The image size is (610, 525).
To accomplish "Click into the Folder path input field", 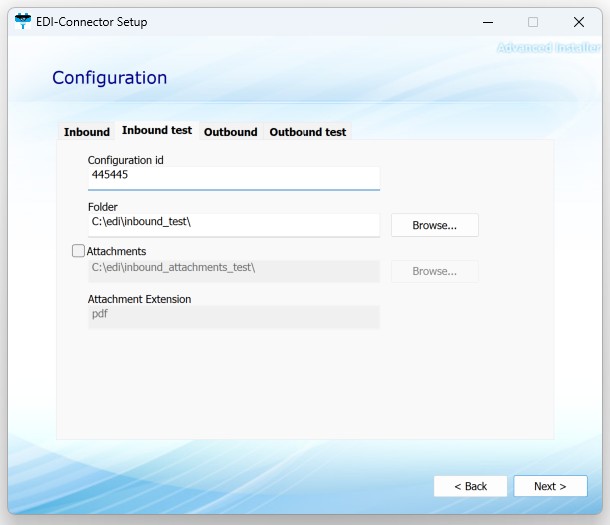I will [233, 223].
